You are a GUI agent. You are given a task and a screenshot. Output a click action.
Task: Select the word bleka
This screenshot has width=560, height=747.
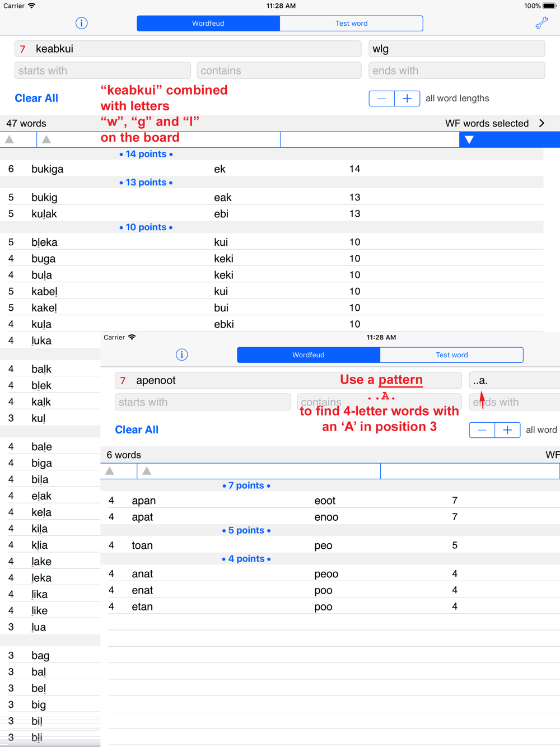(45, 242)
